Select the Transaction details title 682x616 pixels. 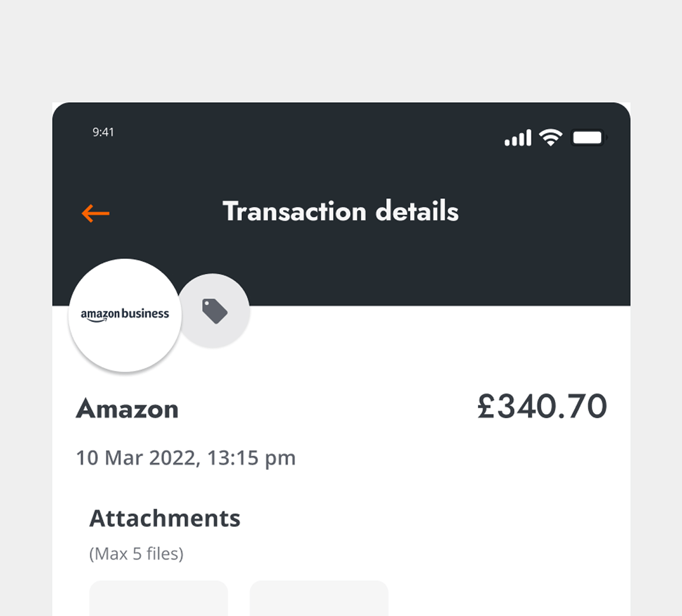pyautogui.click(x=340, y=211)
